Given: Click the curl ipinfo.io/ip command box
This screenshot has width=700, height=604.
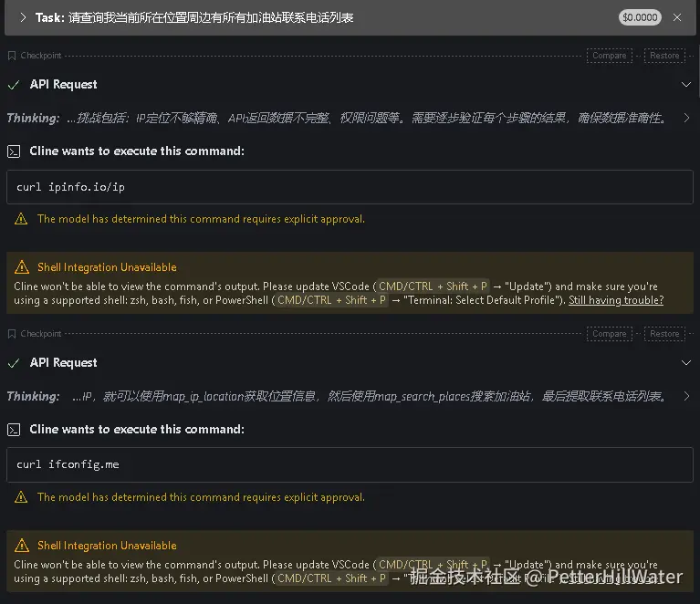Looking at the screenshot, I should [x=350, y=187].
